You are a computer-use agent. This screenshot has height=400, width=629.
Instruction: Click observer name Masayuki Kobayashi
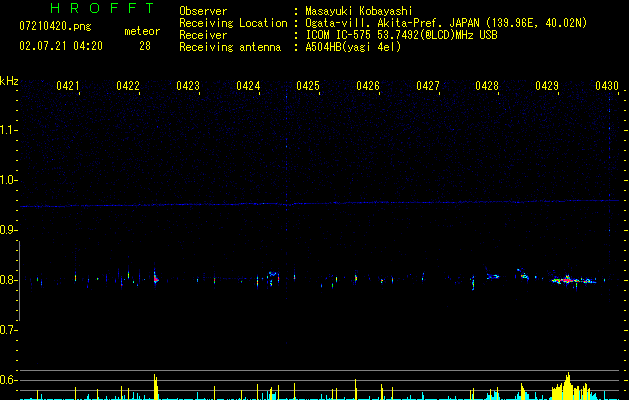[359, 11]
